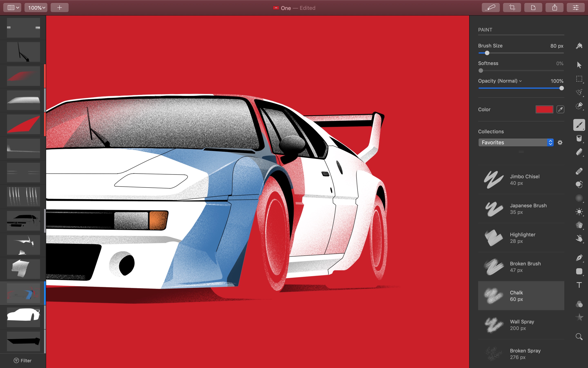
Task: Select the blue stripe layer thumbnail
Action: [23, 293]
